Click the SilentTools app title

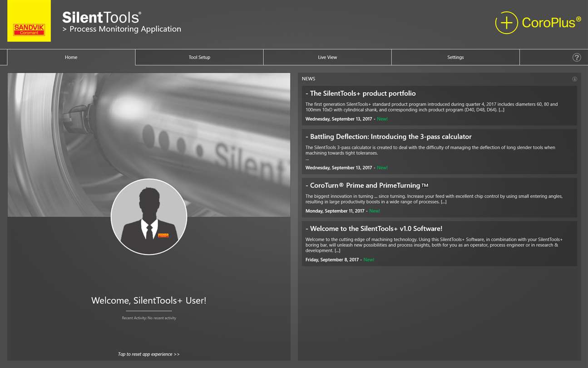tap(102, 17)
